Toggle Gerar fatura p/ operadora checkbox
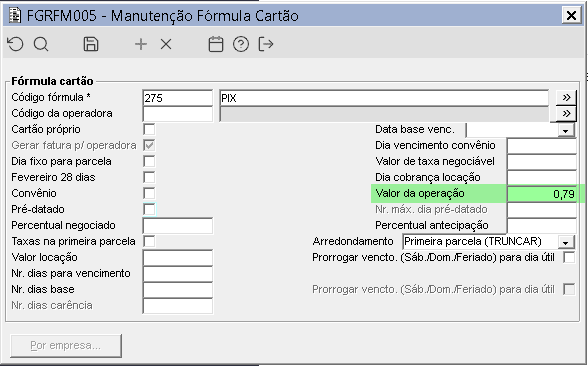This screenshot has height=366, width=588. (149, 146)
